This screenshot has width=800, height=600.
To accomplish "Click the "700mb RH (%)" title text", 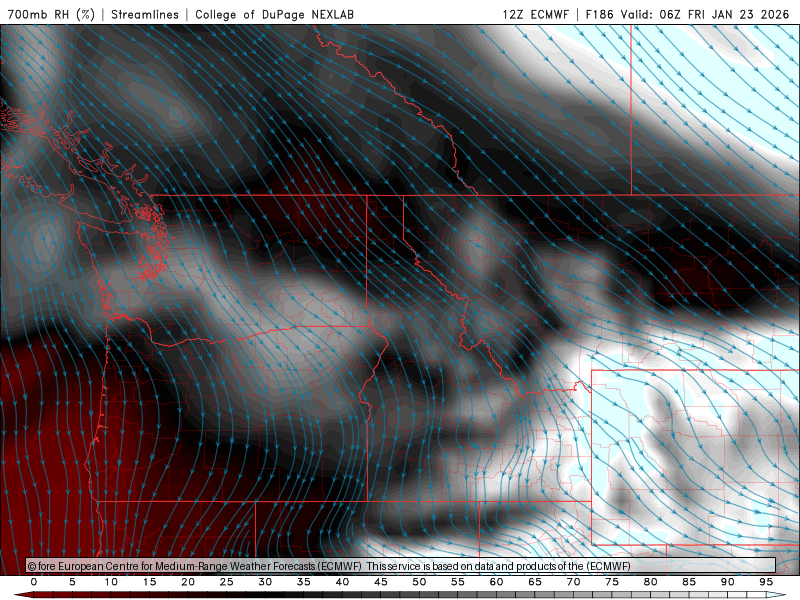I will coord(52,14).
